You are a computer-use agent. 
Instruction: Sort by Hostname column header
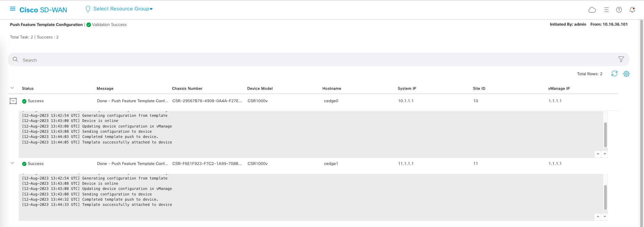tap(332, 88)
